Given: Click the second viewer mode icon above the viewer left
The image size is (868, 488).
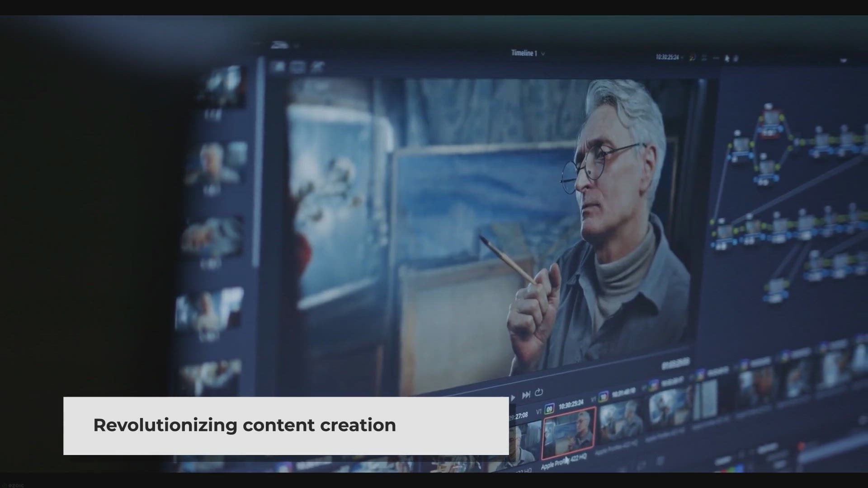Looking at the screenshot, I should click(297, 67).
